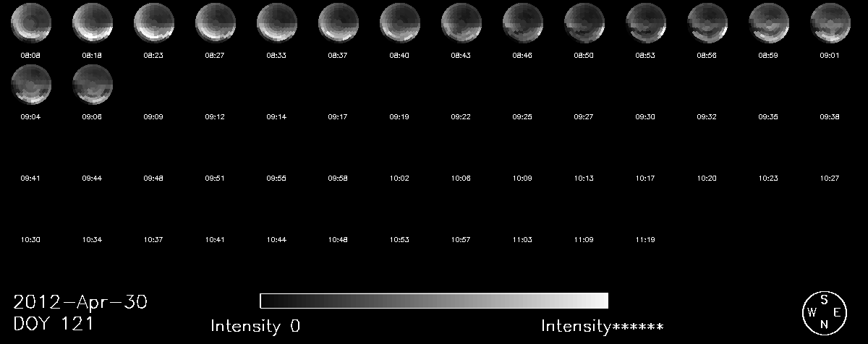
Task: Select the thumbnail above 08:46
Action: coord(523,23)
